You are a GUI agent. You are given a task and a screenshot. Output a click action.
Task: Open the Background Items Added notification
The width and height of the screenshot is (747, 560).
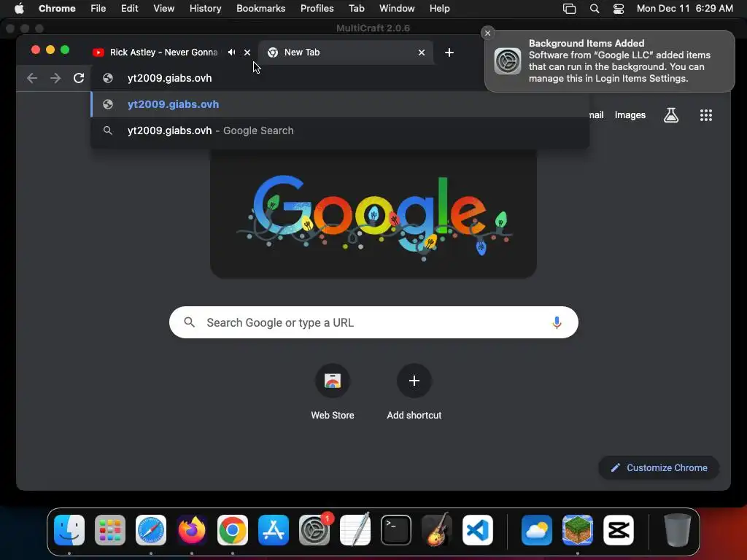(x=610, y=61)
